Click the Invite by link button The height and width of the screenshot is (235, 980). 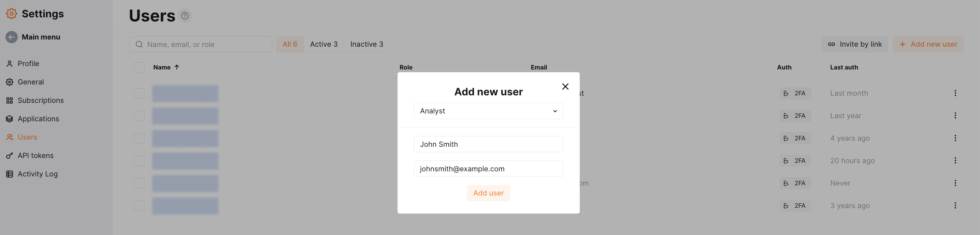[x=854, y=44]
